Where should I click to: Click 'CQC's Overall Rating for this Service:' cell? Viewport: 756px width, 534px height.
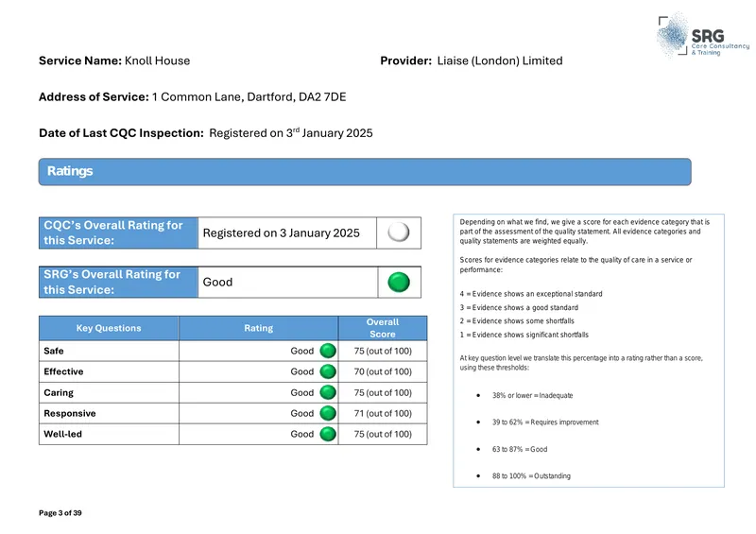point(119,233)
